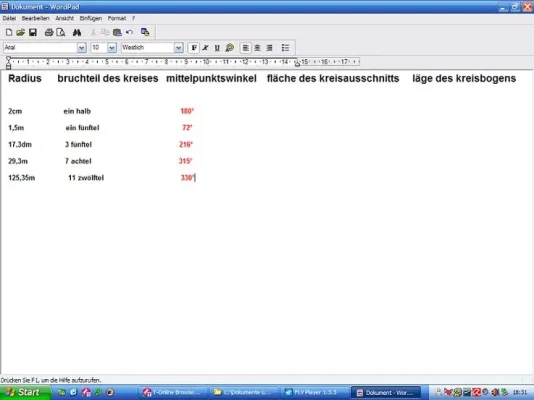Click the '11 zwölftel' text
The width and height of the screenshot is (534, 400).
pyautogui.click(x=86, y=178)
